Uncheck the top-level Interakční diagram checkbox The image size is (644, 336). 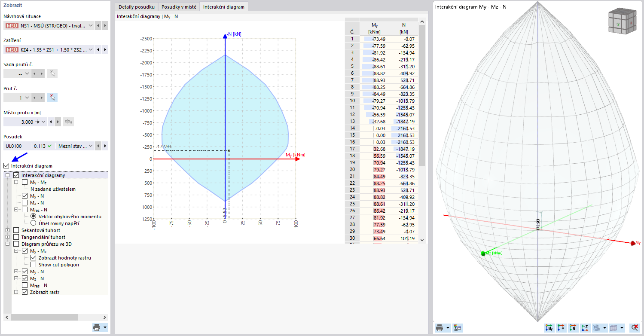[x=6, y=166]
